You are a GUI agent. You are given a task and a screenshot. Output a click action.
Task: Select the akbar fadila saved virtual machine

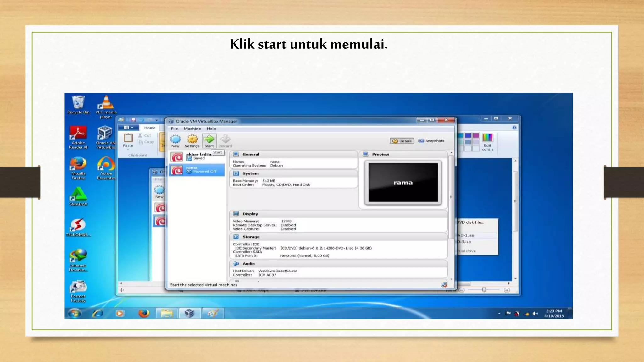click(197, 156)
